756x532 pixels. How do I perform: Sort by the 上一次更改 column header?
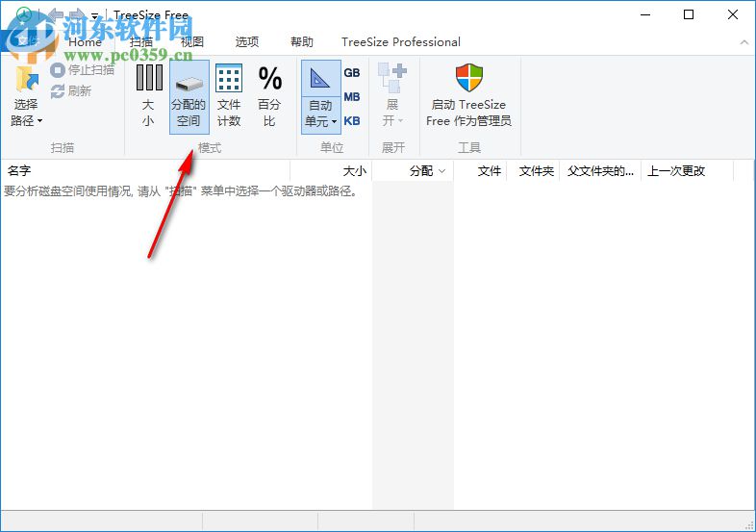(x=687, y=170)
